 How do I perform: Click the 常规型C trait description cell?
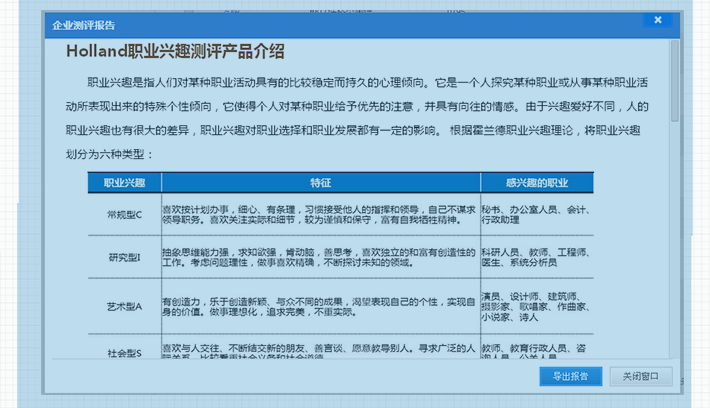321,215
